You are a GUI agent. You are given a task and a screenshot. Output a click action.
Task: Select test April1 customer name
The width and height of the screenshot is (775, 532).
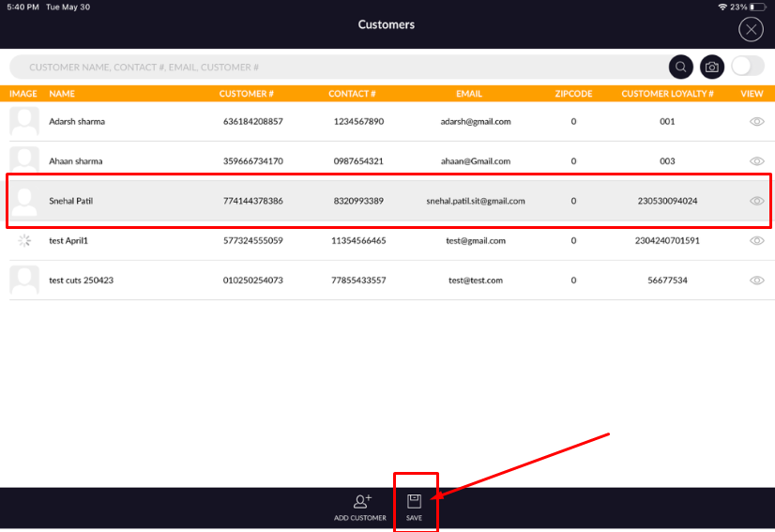(x=68, y=241)
